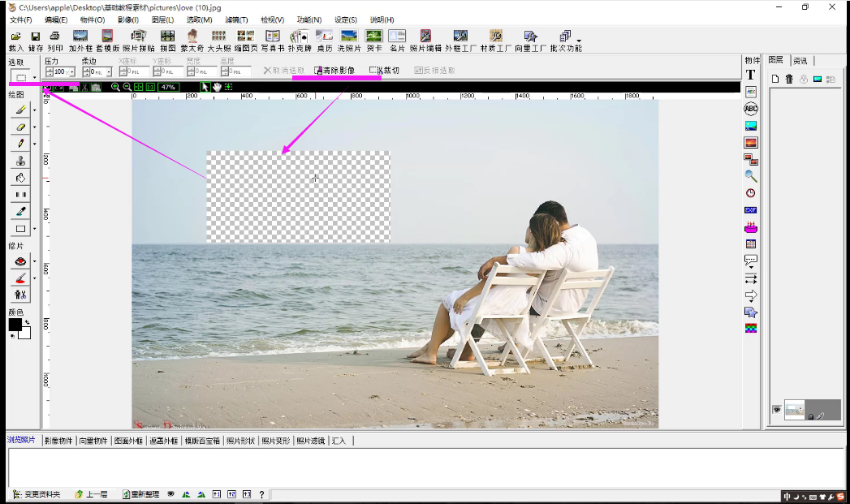Toggle layer visibility eye icon
This screenshot has height=504, width=850.
pyautogui.click(x=777, y=410)
